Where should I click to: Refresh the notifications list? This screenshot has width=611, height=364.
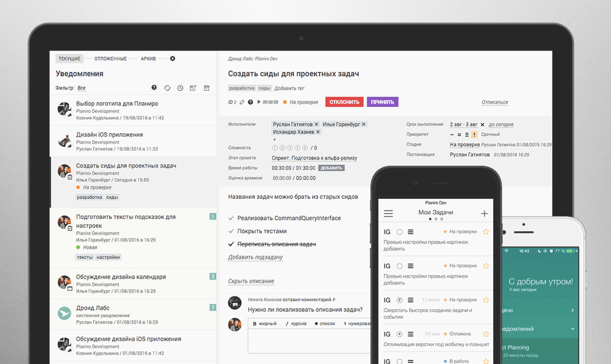coord(167,88)
